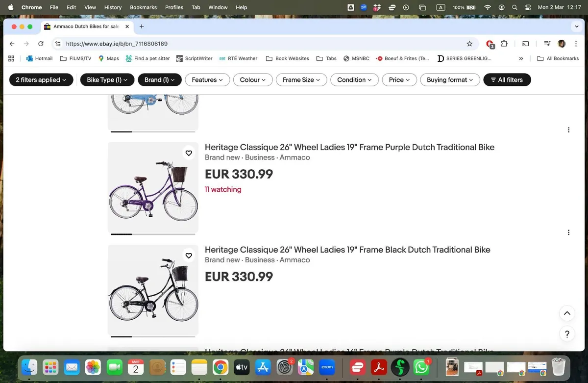588x383 pixels.
Task: Open new browser tab
Action: [x=142, y=26]
